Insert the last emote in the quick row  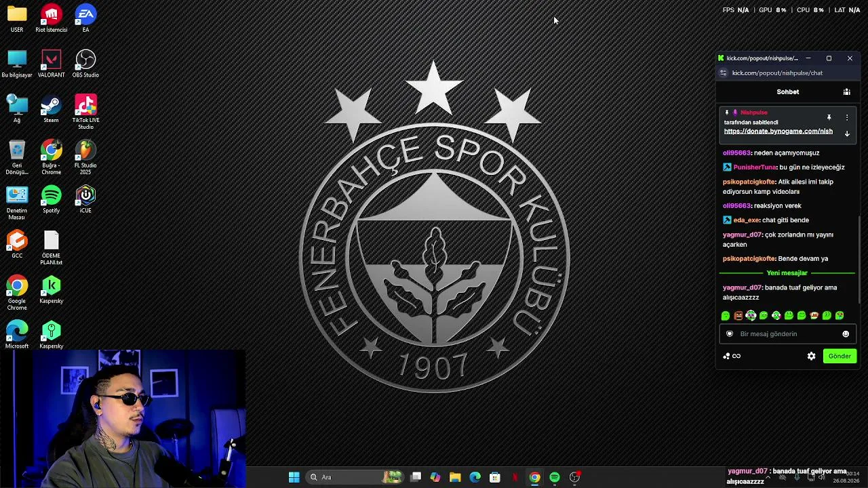840,315
